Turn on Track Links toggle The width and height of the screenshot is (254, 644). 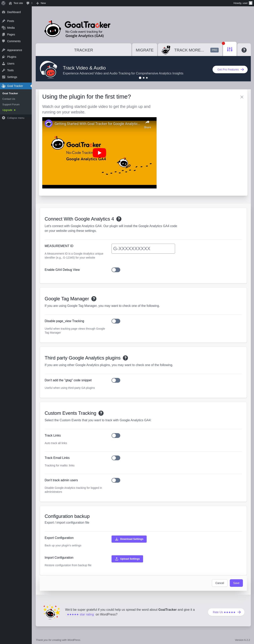116,436
